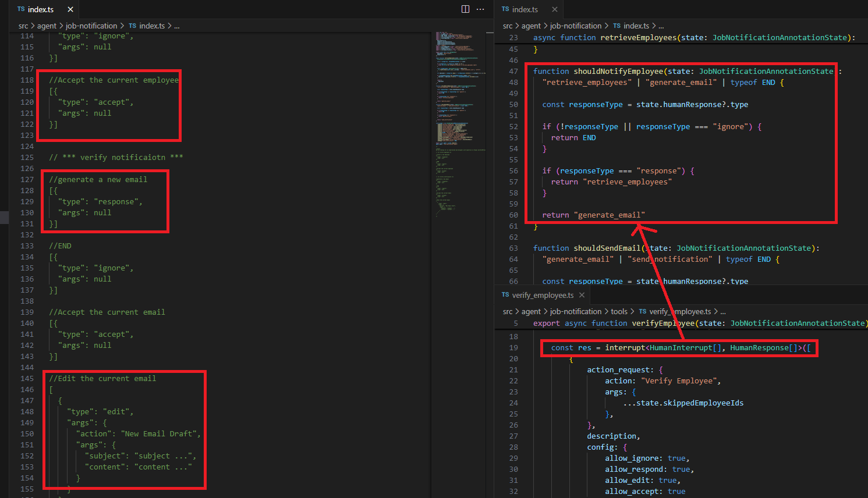Click '"subject": "subject ..."' line
The image size is (868, 498).
click(x=140, y=456)
